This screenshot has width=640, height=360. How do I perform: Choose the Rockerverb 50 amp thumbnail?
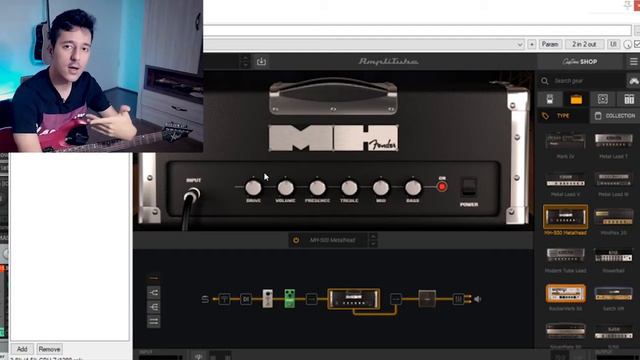[565, 293]
